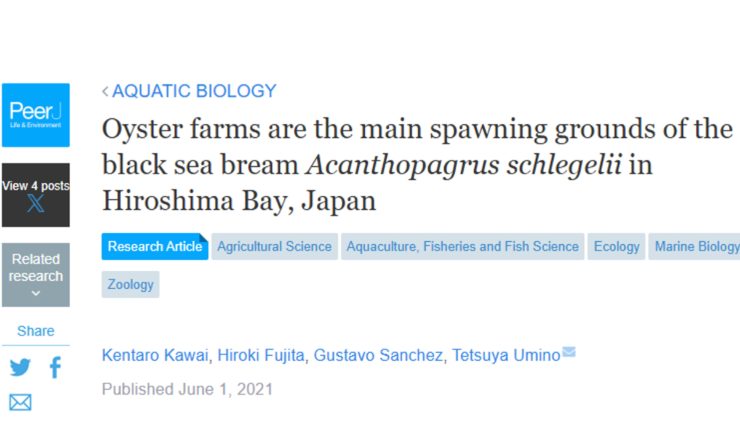Click the PeerJ Life & Environment logo
This screenshot has width=740, height=440.
[x=35, y=114]
